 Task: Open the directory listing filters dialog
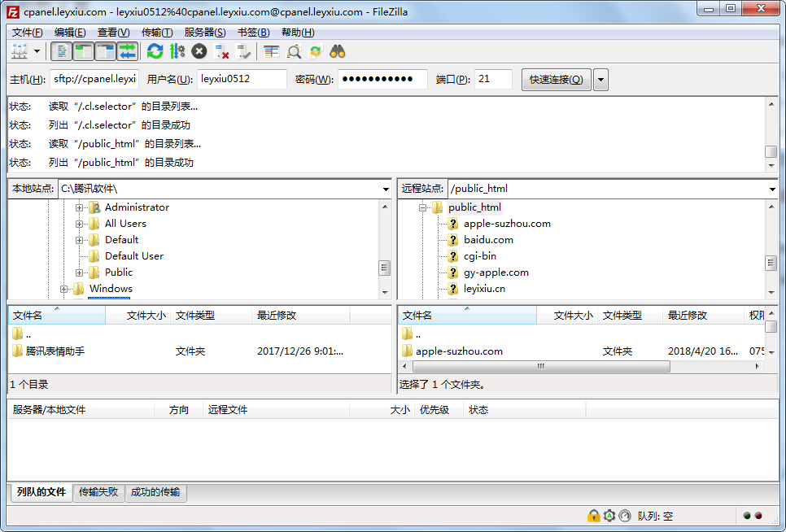pos(272,51)
